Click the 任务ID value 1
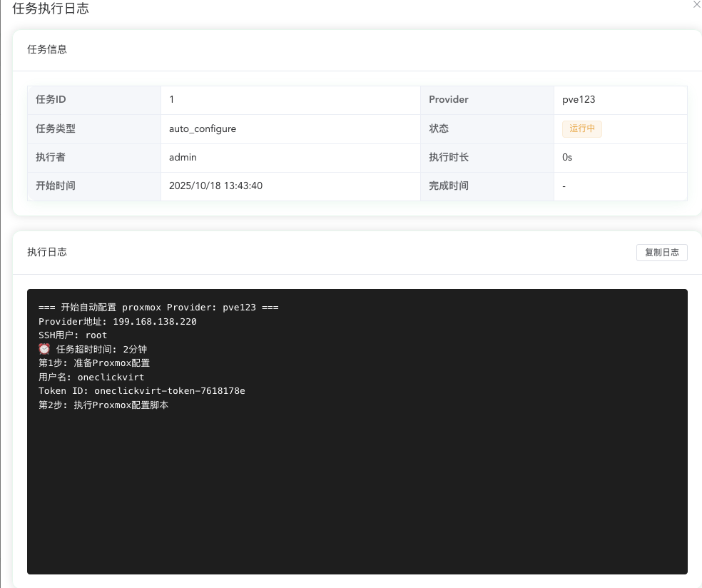 click(x=172, y=100)
